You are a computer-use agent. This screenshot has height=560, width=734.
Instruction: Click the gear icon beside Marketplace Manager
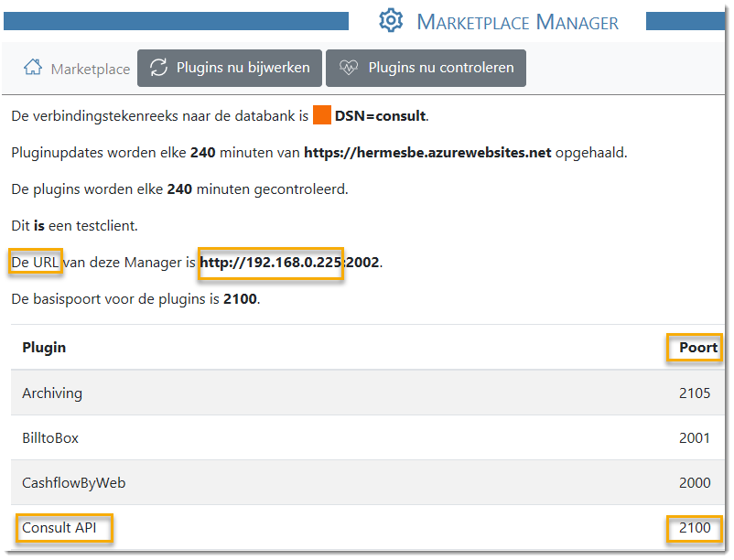tap(391, 21)
